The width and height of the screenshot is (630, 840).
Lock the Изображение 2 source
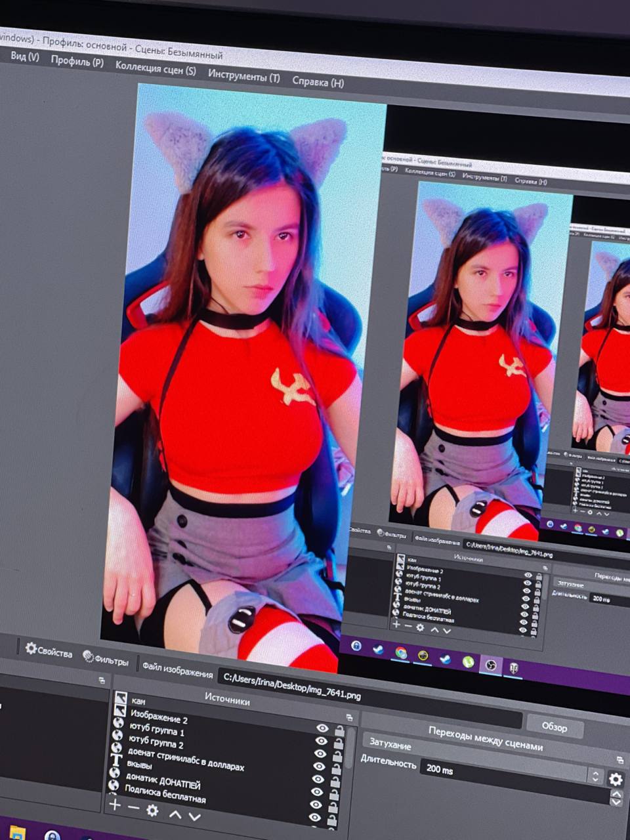(338, 744)
